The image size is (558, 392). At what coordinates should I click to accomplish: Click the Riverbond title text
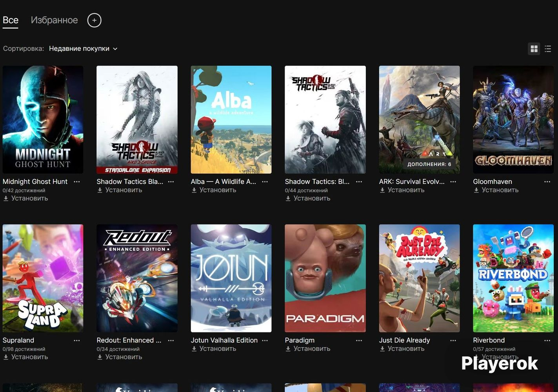point(489,340)
